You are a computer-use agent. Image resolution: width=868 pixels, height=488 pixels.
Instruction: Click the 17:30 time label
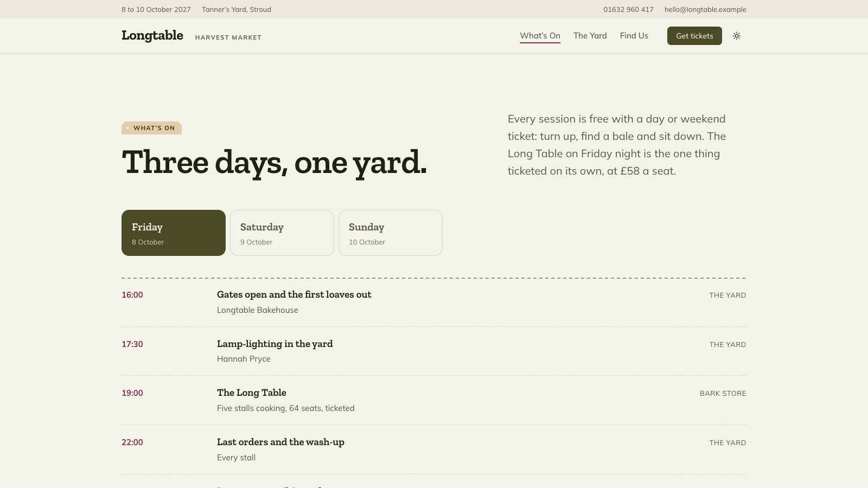(132, 344)
